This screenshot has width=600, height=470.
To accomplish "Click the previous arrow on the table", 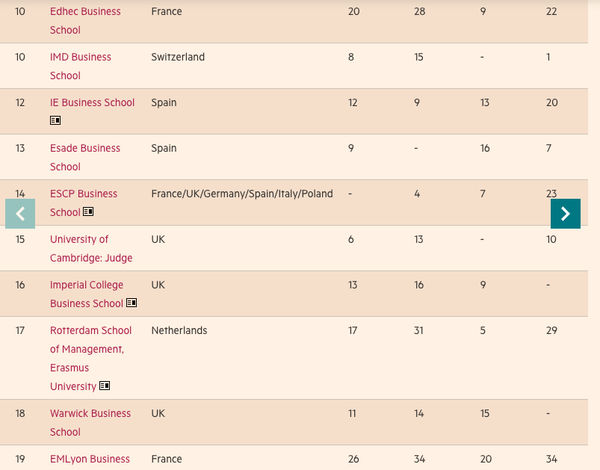I will [20, 213].
